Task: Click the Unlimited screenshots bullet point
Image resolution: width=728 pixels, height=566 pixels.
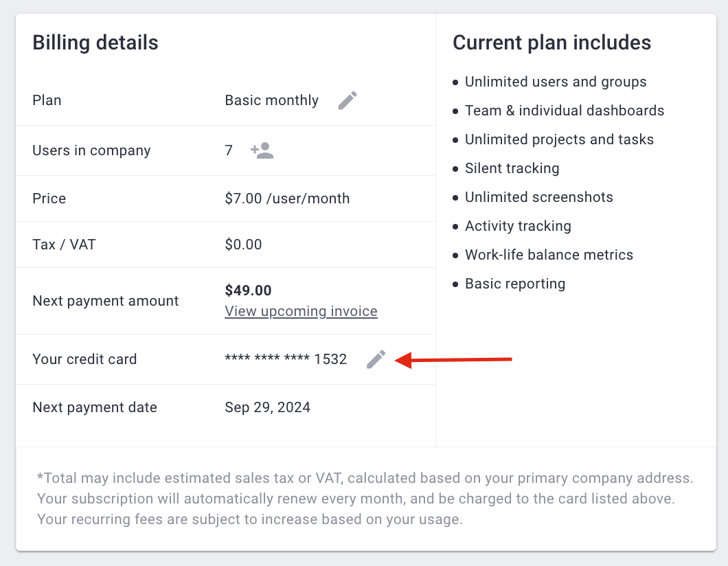Action: point(539,197)
